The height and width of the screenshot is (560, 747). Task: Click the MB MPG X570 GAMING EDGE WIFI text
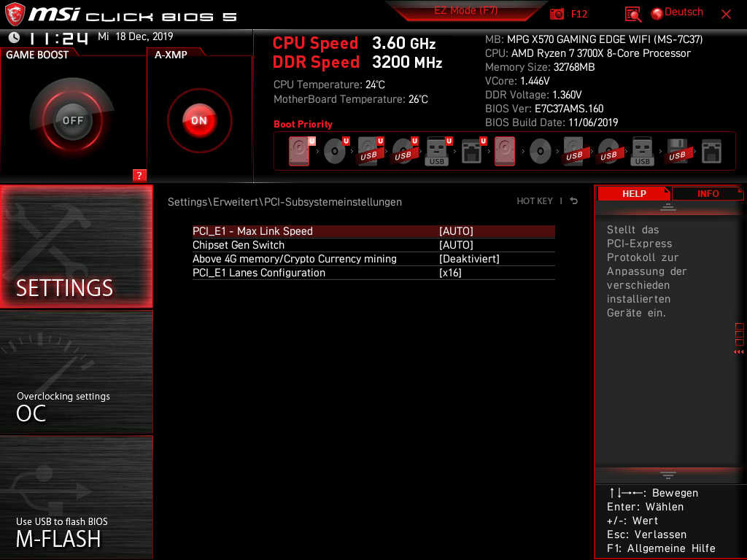594,39
